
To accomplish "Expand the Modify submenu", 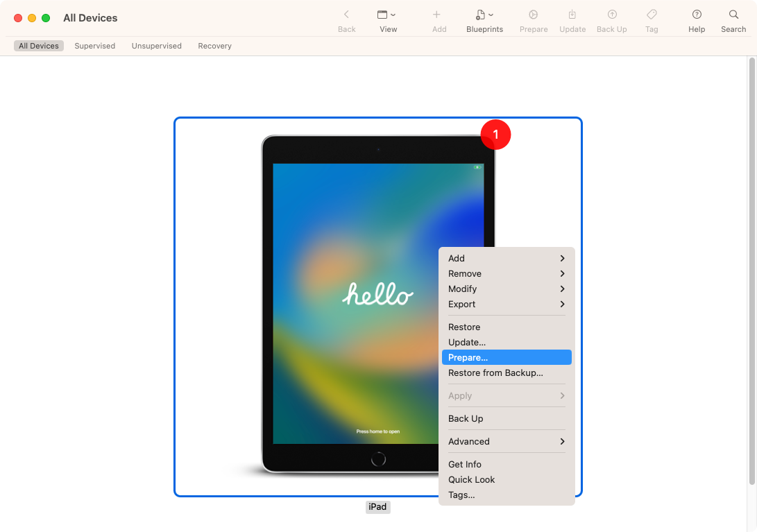I will tap(463, 289).
